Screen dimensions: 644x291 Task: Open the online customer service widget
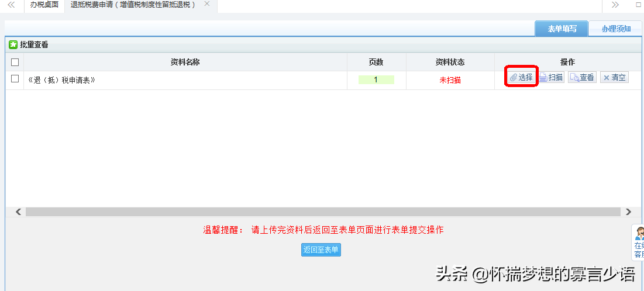pos(639,243)
